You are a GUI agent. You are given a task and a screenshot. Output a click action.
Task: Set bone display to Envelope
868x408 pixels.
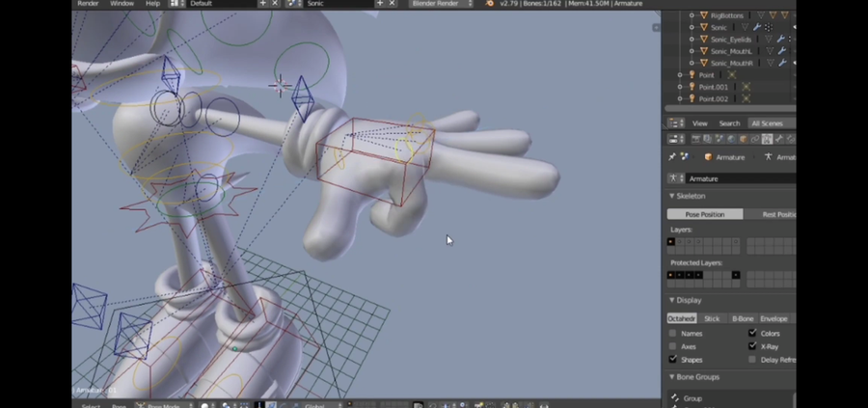[x=773, y=318]
